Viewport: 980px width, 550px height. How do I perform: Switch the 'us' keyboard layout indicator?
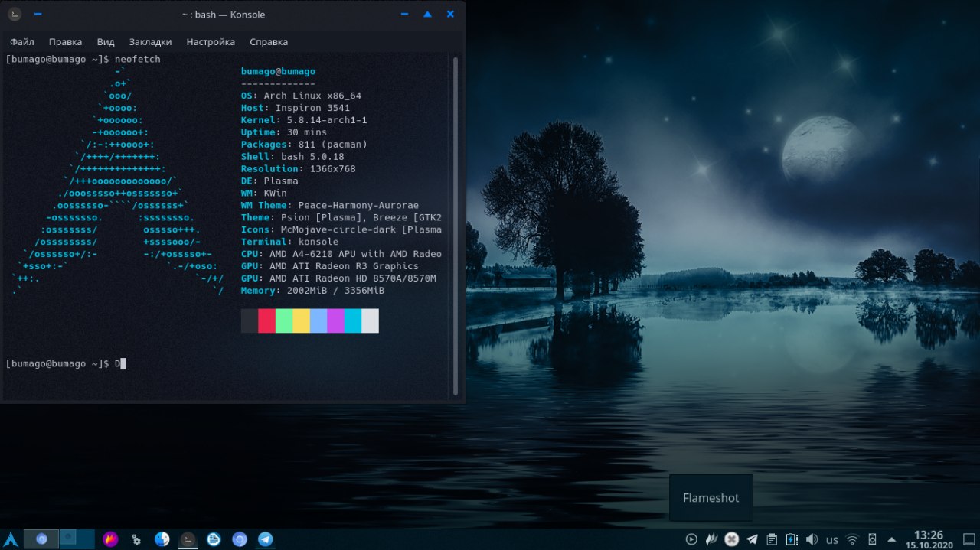832,540
